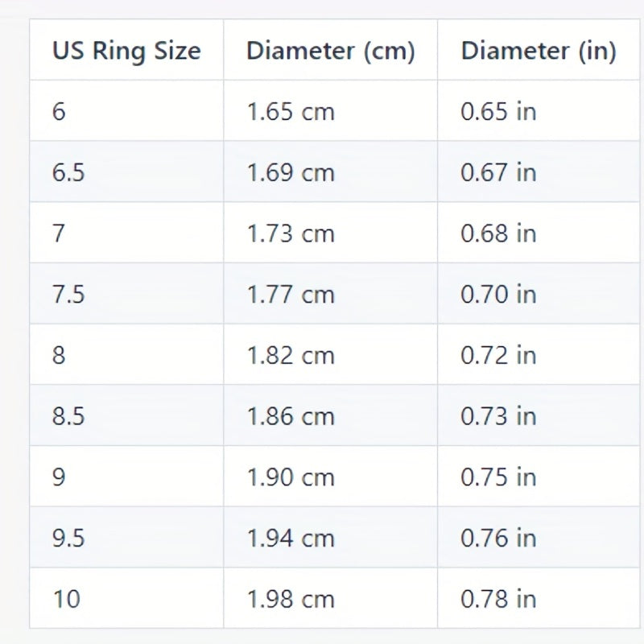Select the 0.75 in cell

[539, 476]
